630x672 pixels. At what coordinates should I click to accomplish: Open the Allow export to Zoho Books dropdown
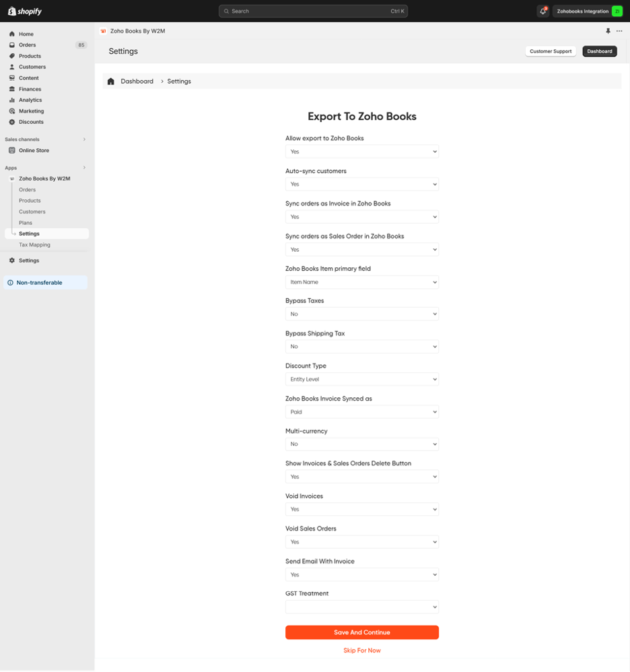[361, 152]
